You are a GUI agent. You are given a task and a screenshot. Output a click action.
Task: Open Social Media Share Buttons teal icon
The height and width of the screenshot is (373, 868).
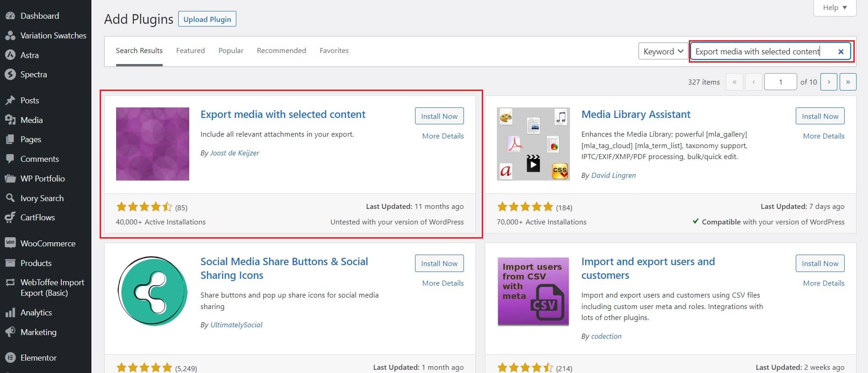(153, 291)
